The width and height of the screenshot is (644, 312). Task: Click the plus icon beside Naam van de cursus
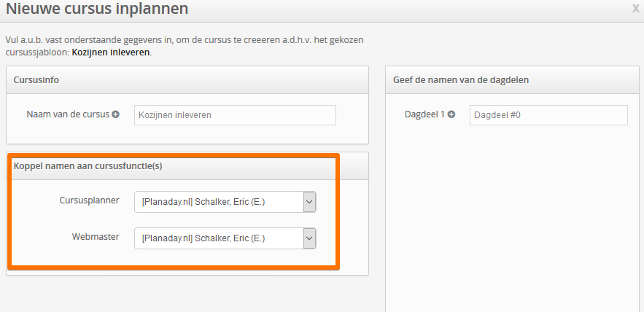(x=116, y=114)
